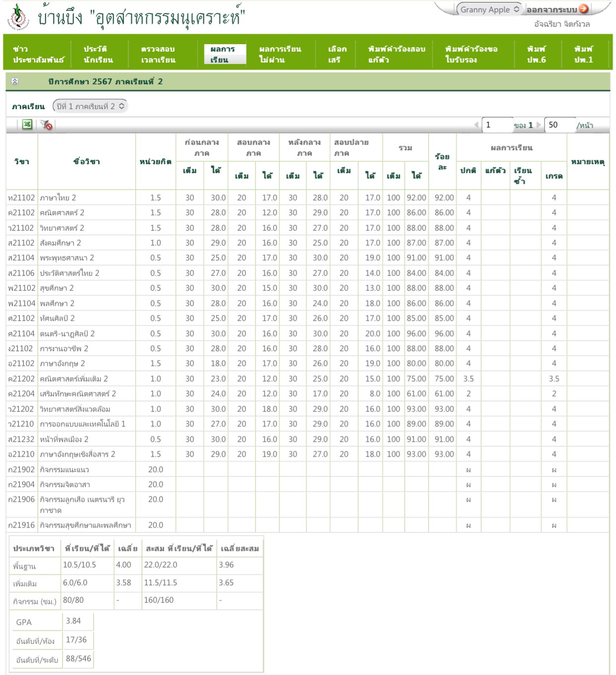Screen dimensions: 616x675
Task: Select subject row วิทยาศาสตร์สิ่งแวดล้อม
Action: click(x=308, y=409)
